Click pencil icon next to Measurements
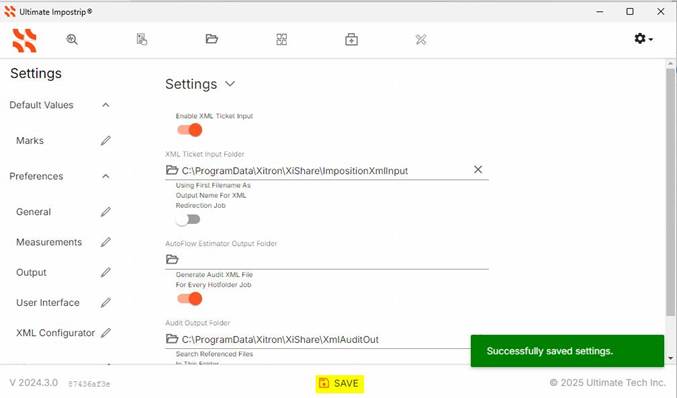 [x=106, y=242]
